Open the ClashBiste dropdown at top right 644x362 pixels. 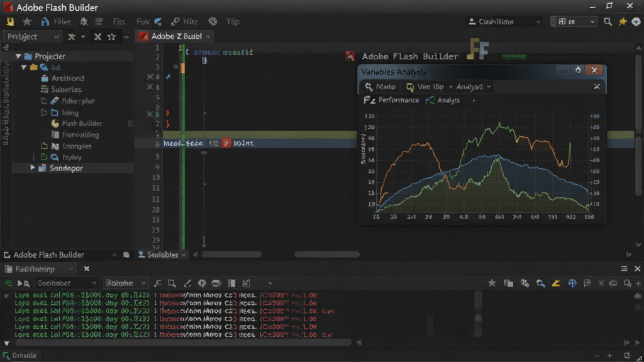coord(504,21)
